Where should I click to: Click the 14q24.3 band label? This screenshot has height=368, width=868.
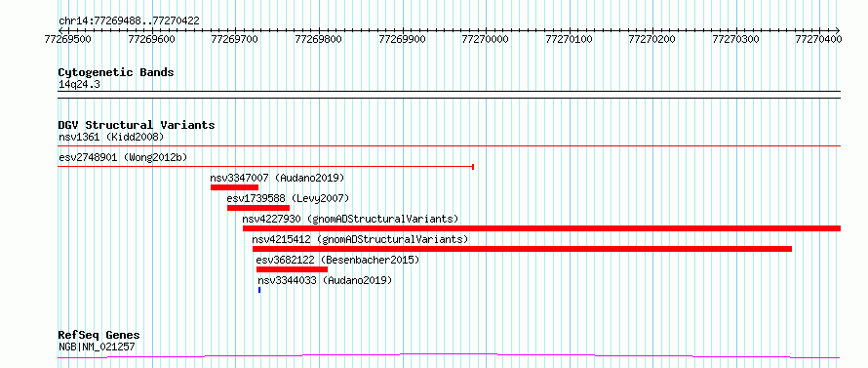pyautogui.click(x=80, y=85)
